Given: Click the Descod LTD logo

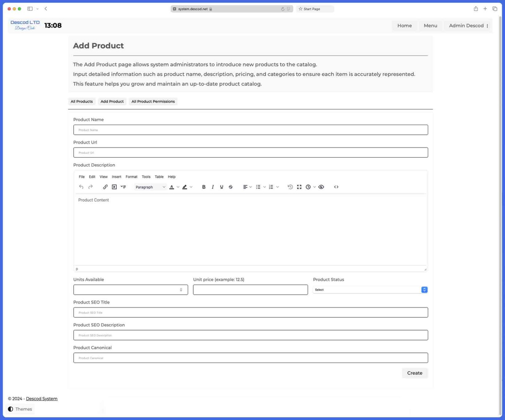Looking at the screenshot, I should [25, 25].
